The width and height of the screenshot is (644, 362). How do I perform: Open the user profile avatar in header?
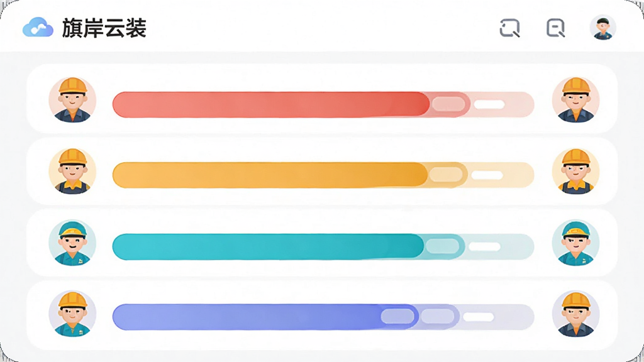tap(602, 28)
